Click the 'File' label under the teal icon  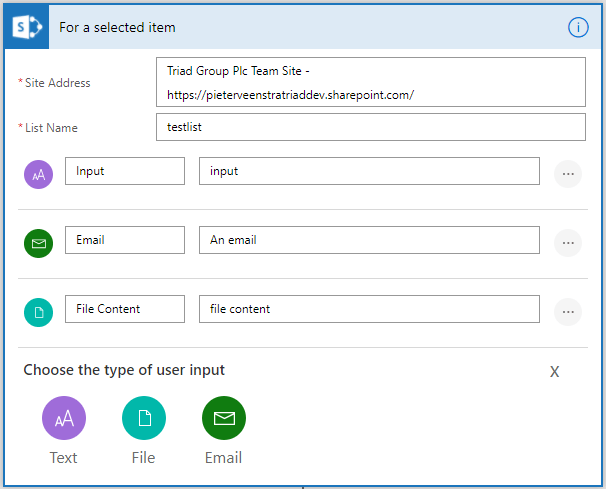coord(143,458)
